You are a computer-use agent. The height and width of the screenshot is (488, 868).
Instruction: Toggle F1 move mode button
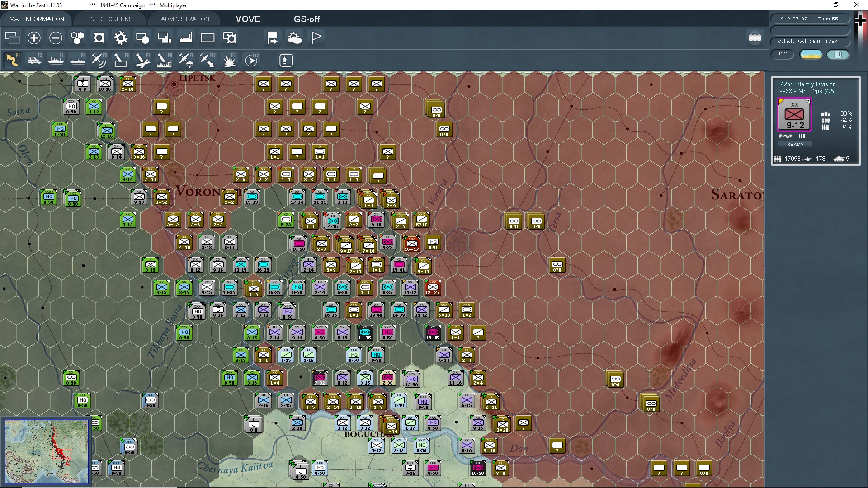pyautogui.click(x=12, y=60)
